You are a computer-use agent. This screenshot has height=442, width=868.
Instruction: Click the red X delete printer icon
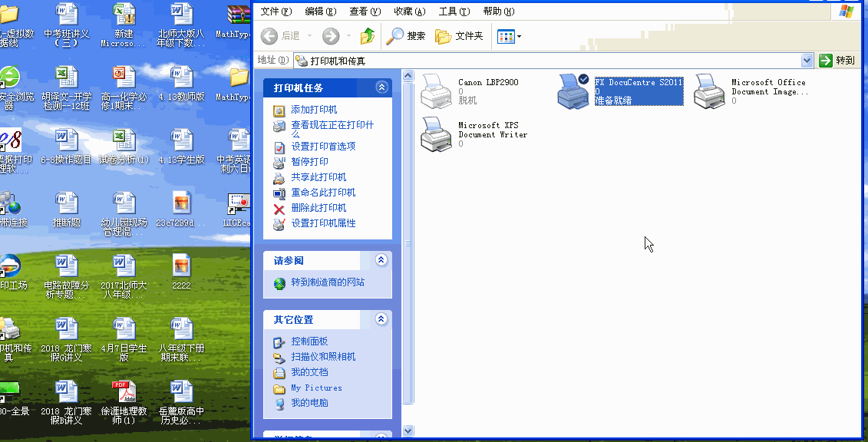(279, 209)
